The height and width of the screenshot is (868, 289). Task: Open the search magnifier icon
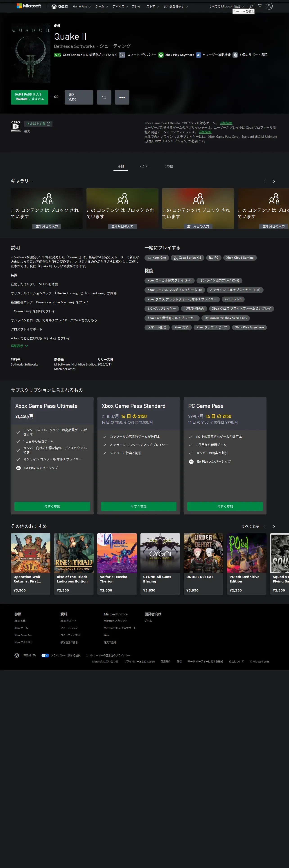[x=251, y=6]
